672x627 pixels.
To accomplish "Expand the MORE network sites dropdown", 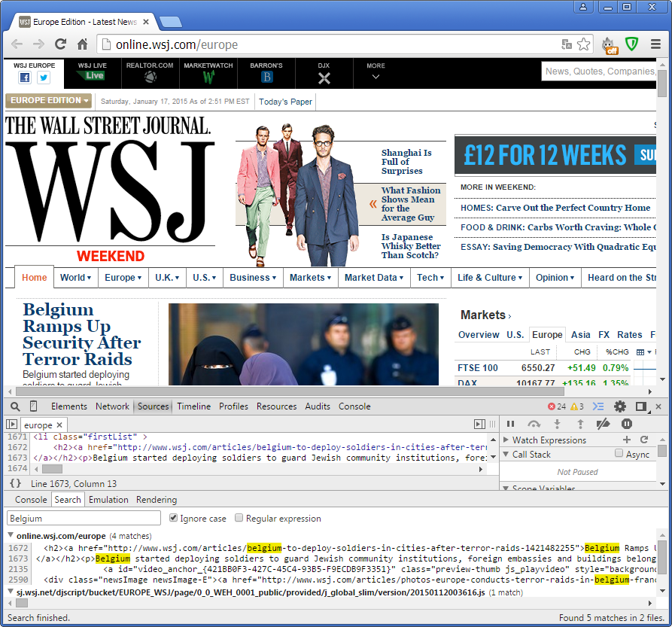I will tap(376, 72).
